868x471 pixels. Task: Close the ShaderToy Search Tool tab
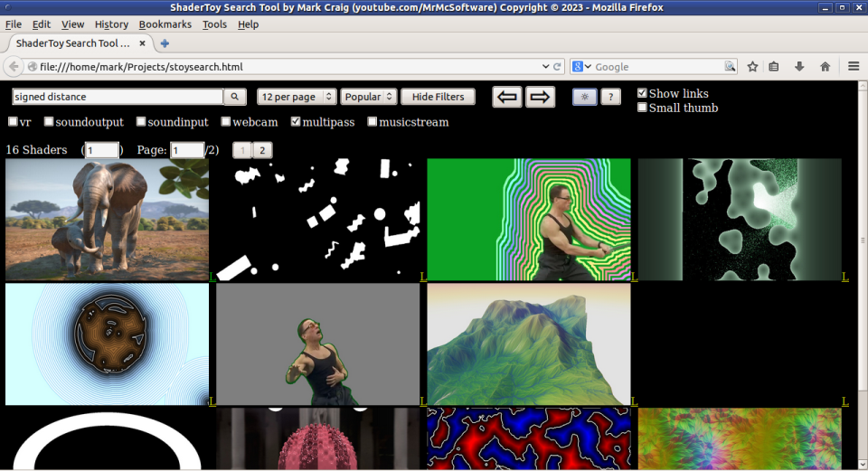coord(142,43)
